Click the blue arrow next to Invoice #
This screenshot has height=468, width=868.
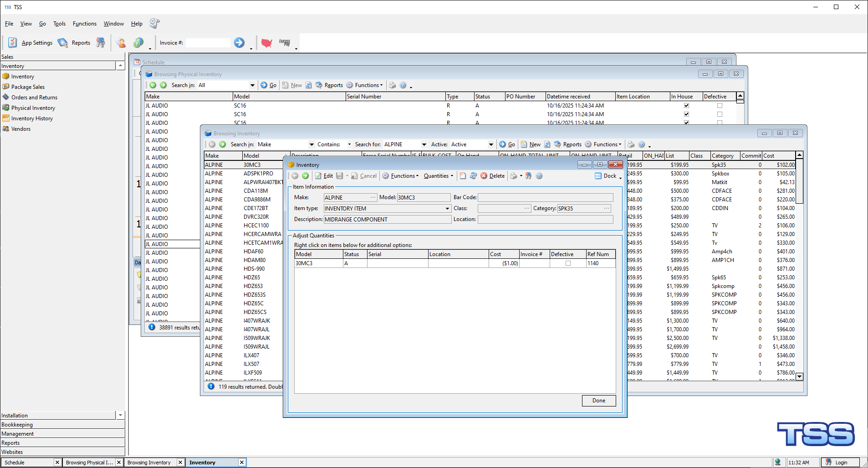(239, 43)
